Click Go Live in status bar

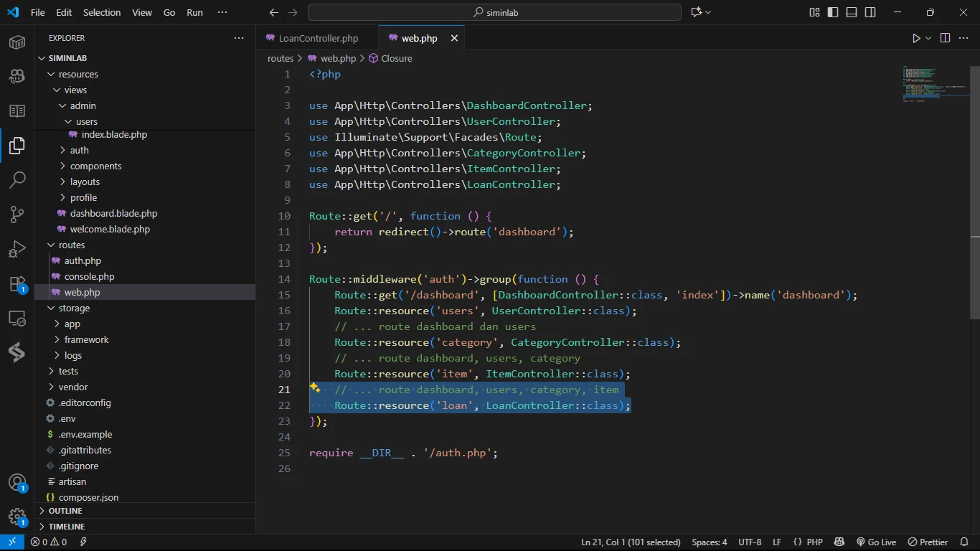[x=877, y=542]
